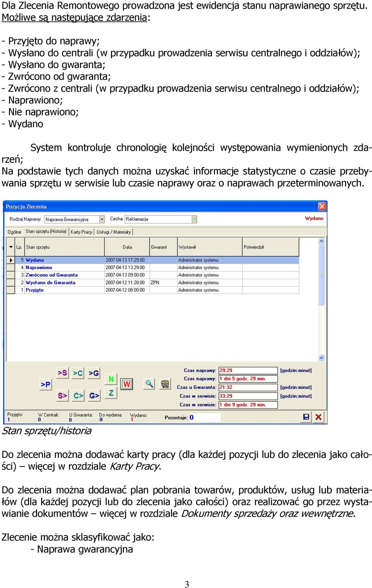Select the Zwrócono od Gwaranta row

(x=153, y=275)
